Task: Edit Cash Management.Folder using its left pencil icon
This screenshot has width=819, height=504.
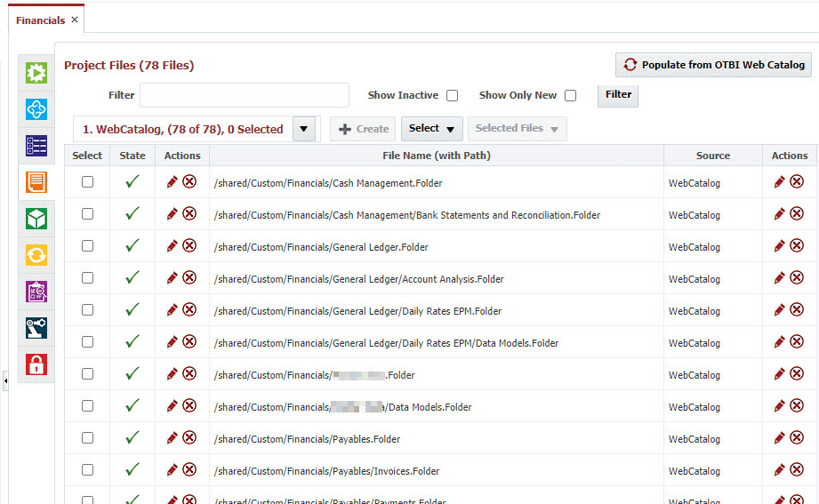Action: click(x=172, y=181)
